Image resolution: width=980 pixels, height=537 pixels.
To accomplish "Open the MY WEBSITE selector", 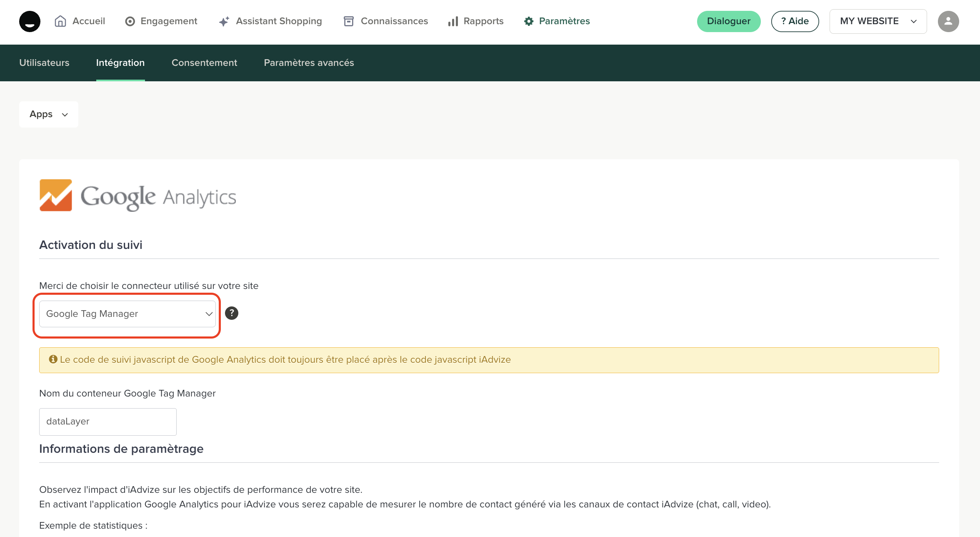I will pyautogui.click(x=878, y=21).
